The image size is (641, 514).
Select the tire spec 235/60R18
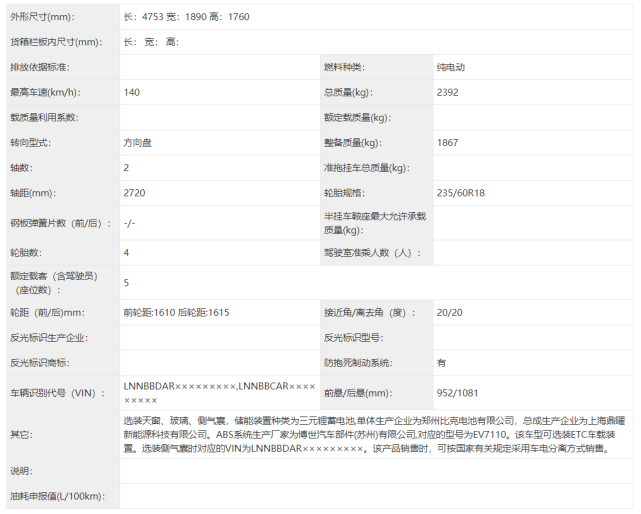point(461,193)
